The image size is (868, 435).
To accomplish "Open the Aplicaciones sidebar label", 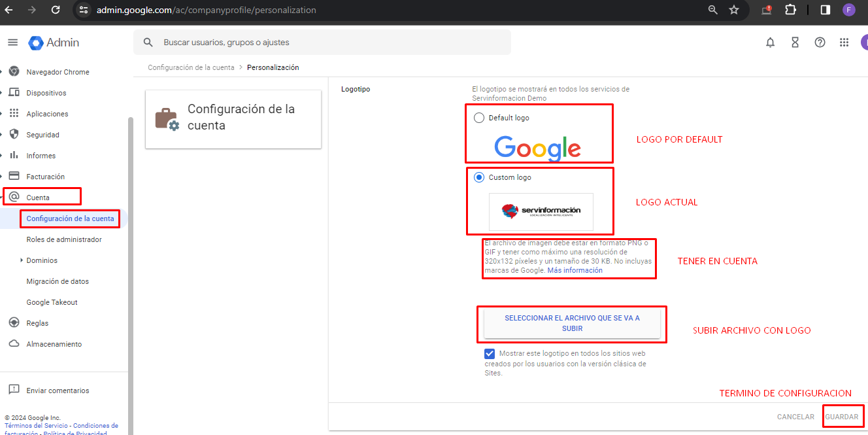I will pos(47,114).
